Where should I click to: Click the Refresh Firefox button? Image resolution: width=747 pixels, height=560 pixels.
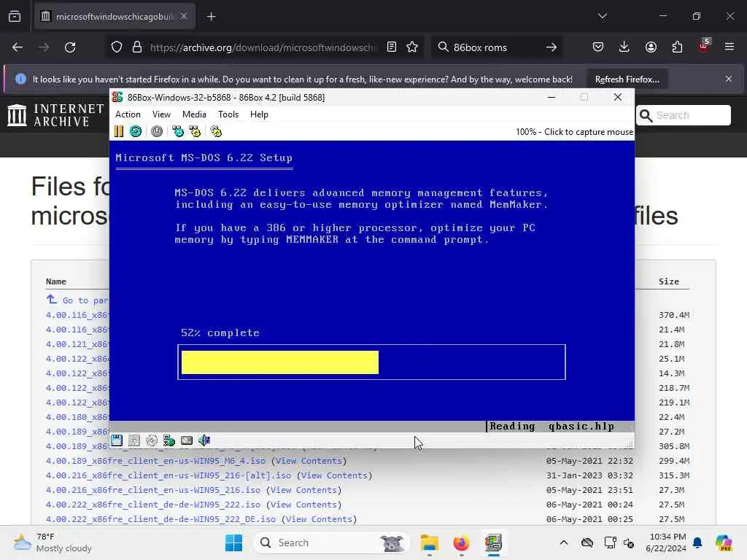[x=627, y=79]
